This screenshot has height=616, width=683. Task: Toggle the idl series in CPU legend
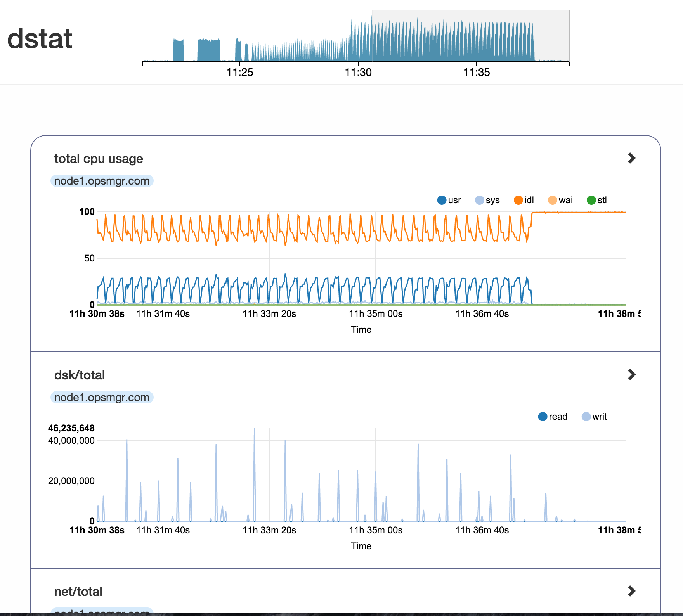point(524,200)
